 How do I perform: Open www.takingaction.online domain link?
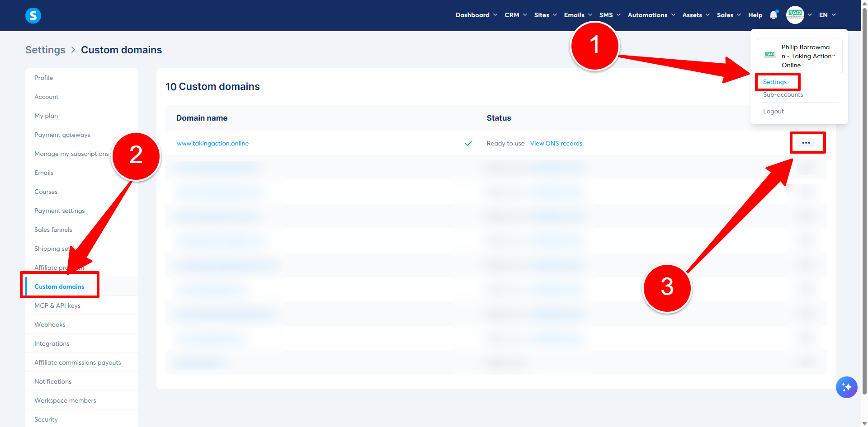(x=212, y=143)
